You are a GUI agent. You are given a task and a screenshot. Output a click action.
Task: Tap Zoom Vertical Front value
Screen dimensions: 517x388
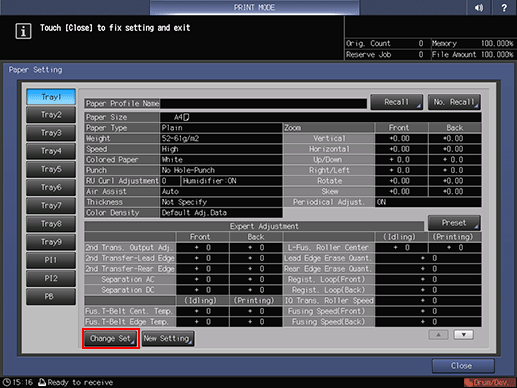[401, 138]
